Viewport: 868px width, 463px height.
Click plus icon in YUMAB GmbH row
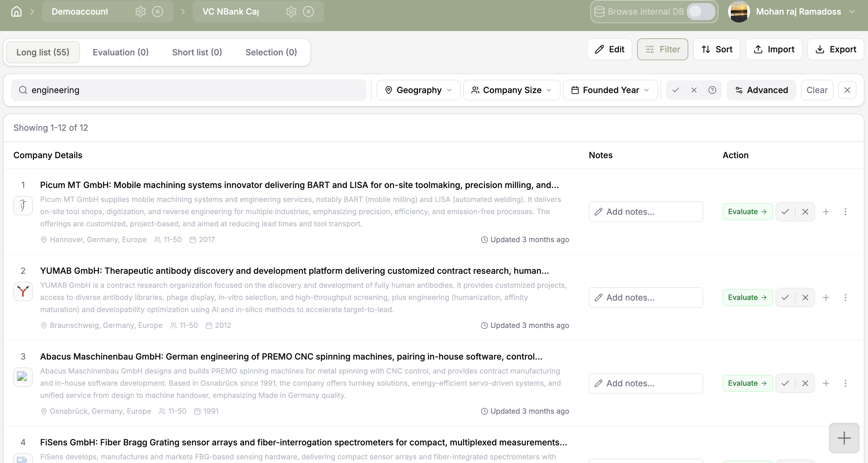coord(825,297)
